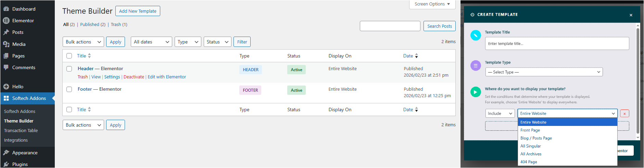The width and height of the screenshot is (644, 168).
Task: Click the Active status badge in Footer row
Action: pyautogui.click(x=296, y=90)
